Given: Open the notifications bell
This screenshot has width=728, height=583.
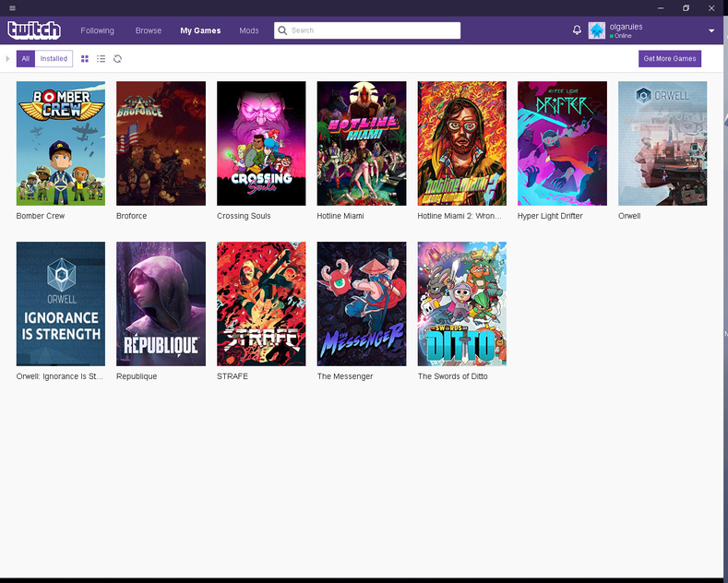Looking at the screenshot, I should (577, 30).
